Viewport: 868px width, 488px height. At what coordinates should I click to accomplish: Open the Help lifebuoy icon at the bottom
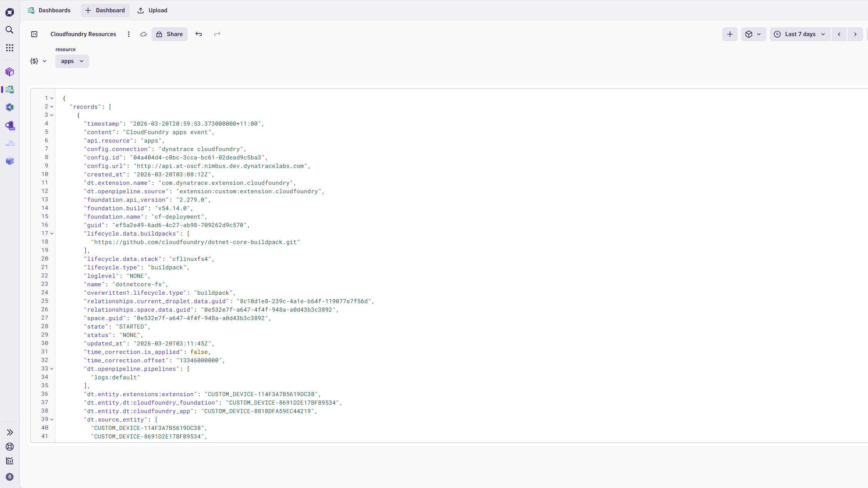click(x=10, y=447)
